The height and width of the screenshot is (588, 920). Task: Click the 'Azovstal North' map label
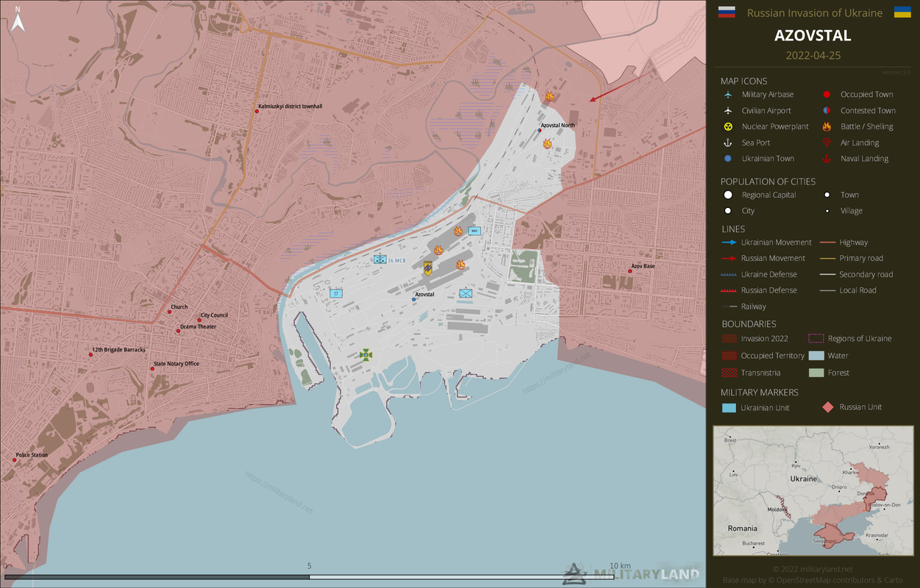pyautogui.click(x=558, y=126)
